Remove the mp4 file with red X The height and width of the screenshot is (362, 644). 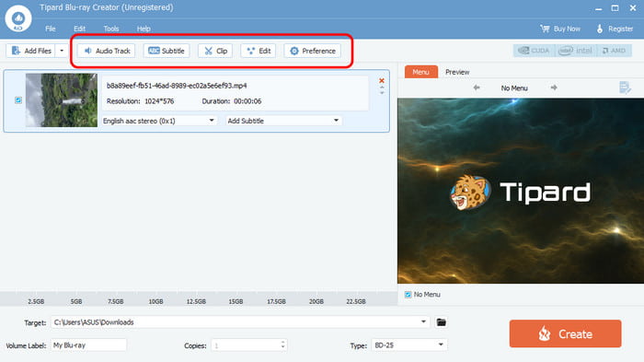pyautogui.click(x=382, y=81)
